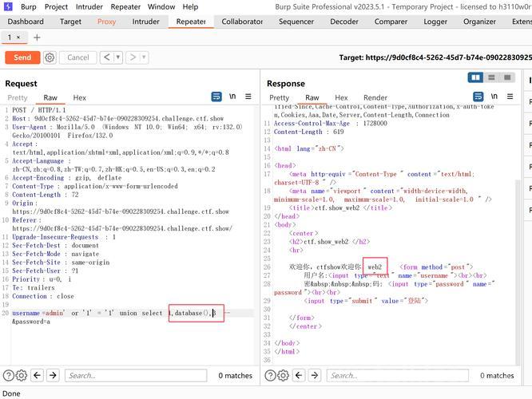This screenshot has height=399, width=532.
Task: Focus the Response search field
Action: 397,376
